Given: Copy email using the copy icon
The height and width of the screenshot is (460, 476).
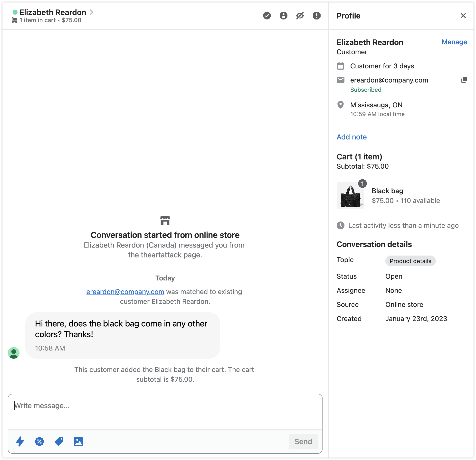Looking at the screenshot, I should click(464, 80).
